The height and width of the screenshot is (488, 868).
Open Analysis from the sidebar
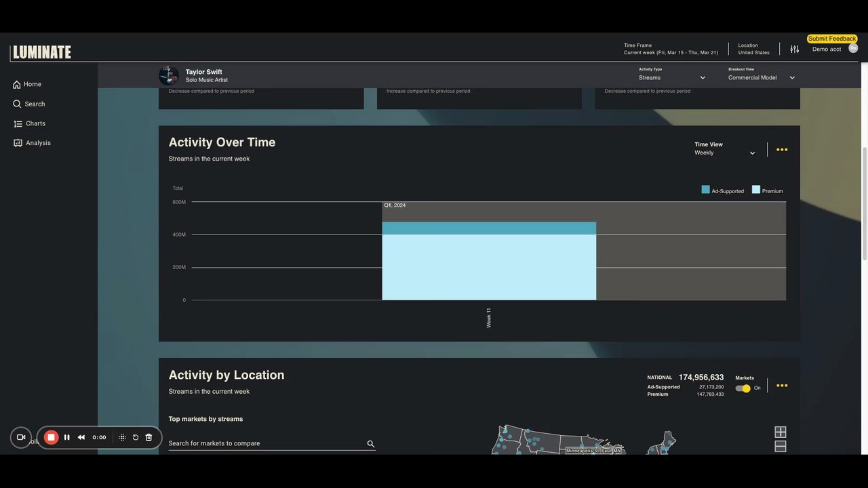point(39,143)
